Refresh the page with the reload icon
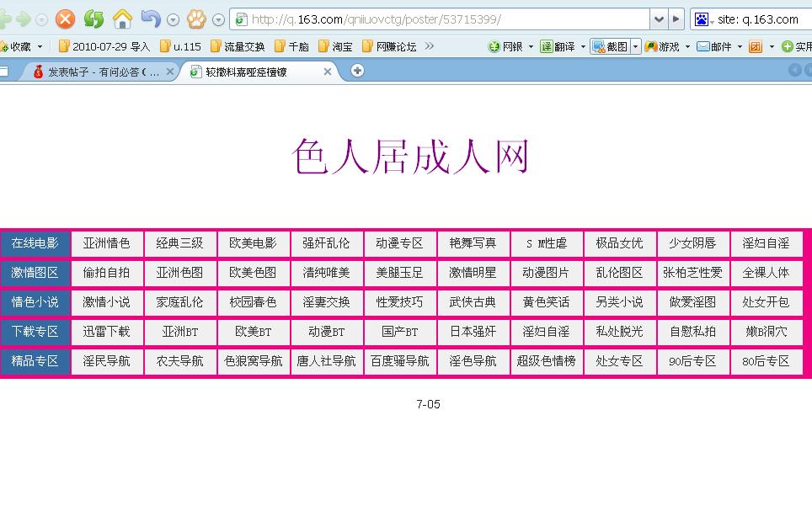This screenshot has width=812, height=506. tap(93, 19)
